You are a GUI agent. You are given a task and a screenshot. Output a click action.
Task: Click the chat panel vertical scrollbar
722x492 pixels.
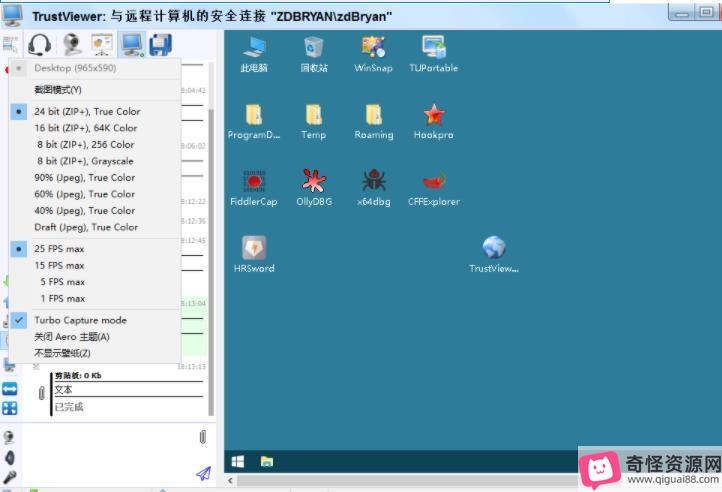tap(211, 250)
